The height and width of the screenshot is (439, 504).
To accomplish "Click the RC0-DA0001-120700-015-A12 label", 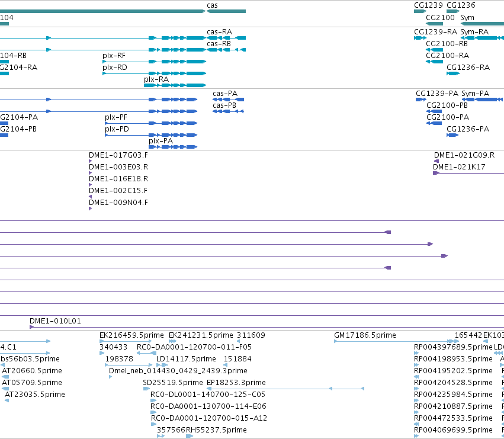I will click(x=209, y=419).
